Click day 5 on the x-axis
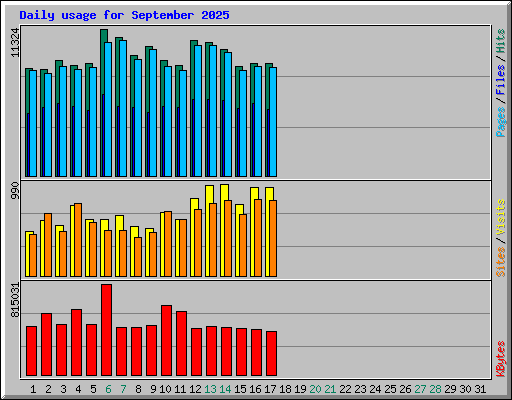Viewport: 512px width, 400px height. (x=93, y=389)
